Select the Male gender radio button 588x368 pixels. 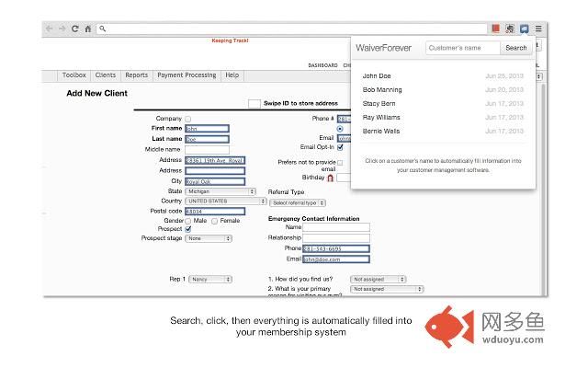(187, 221)
